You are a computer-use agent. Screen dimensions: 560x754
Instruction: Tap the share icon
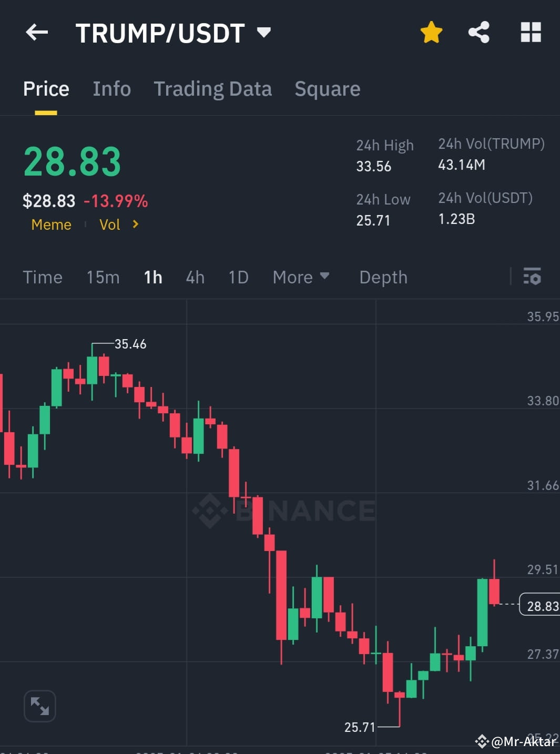(479, 33)
